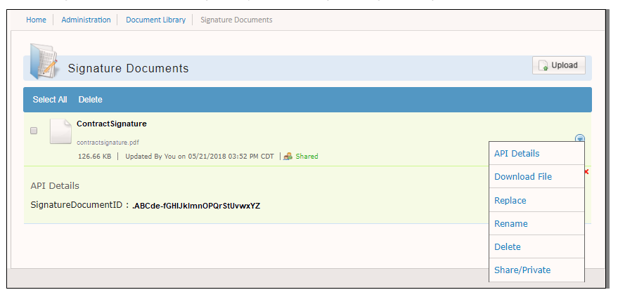This screenshot has width=644, height=297.
Task: Click the ContractSignature document title
Action: tap(112, 124)
